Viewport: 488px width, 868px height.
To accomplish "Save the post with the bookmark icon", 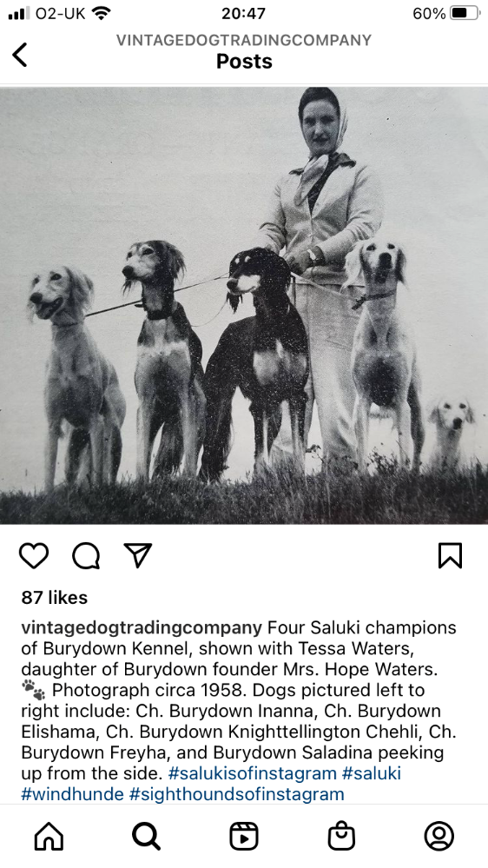I will pyautogui.click(x=451, y=555).
